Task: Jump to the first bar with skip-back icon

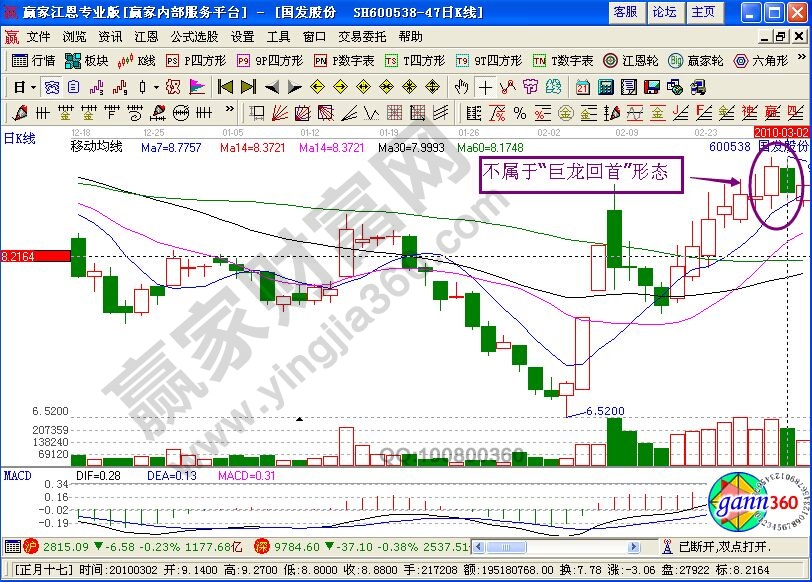Action: pyautogui.click(x=225, y=86)
